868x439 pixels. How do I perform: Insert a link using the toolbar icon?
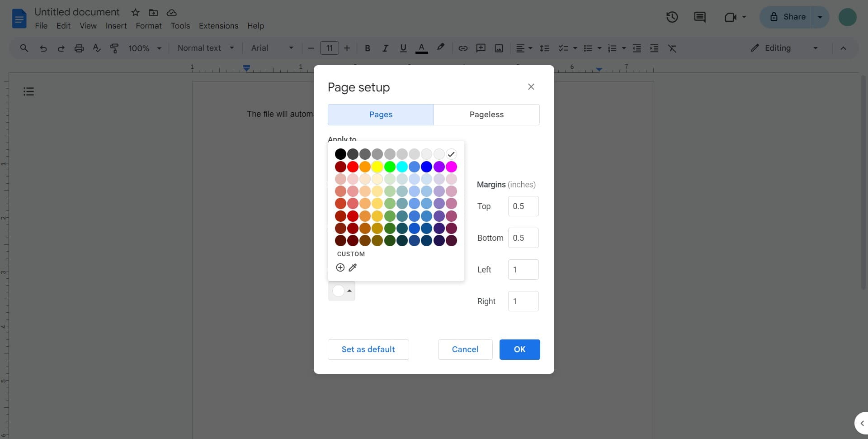click(x=462, y=48)
